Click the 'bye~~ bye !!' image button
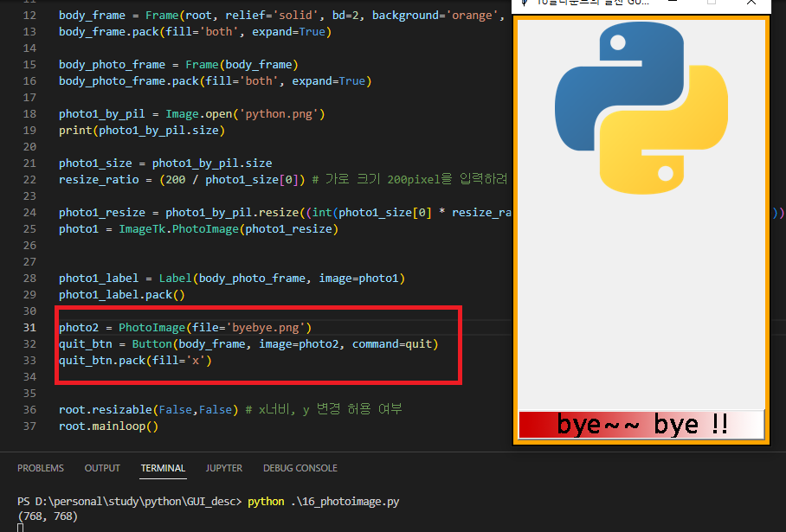The image size is (786, 532). coord(641,425)
